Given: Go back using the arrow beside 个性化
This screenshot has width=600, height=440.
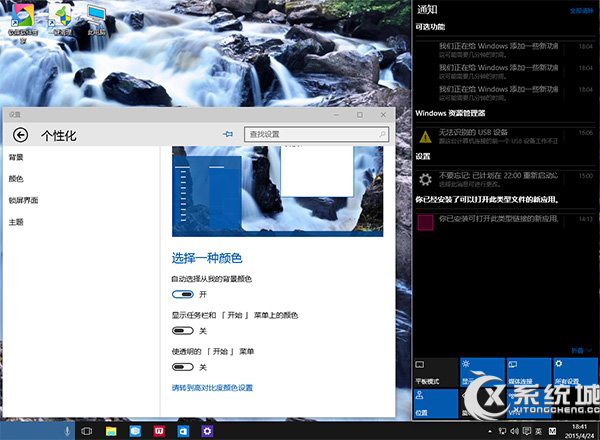Looking at the screenshot, I should pos(20,135).
